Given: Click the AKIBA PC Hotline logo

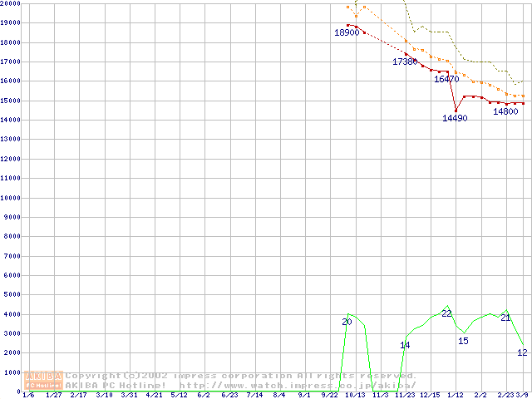Looking at the screenshot, I should click(x=44, y=380).
